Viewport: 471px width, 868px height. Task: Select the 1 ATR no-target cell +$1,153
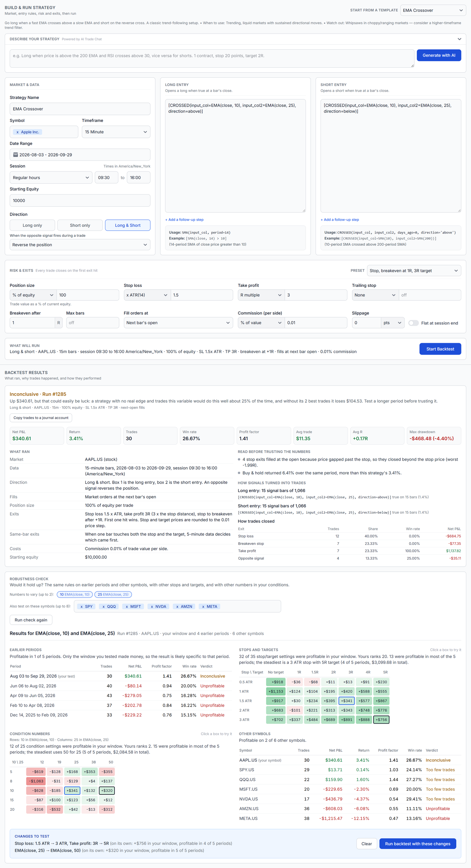(276, 692)
